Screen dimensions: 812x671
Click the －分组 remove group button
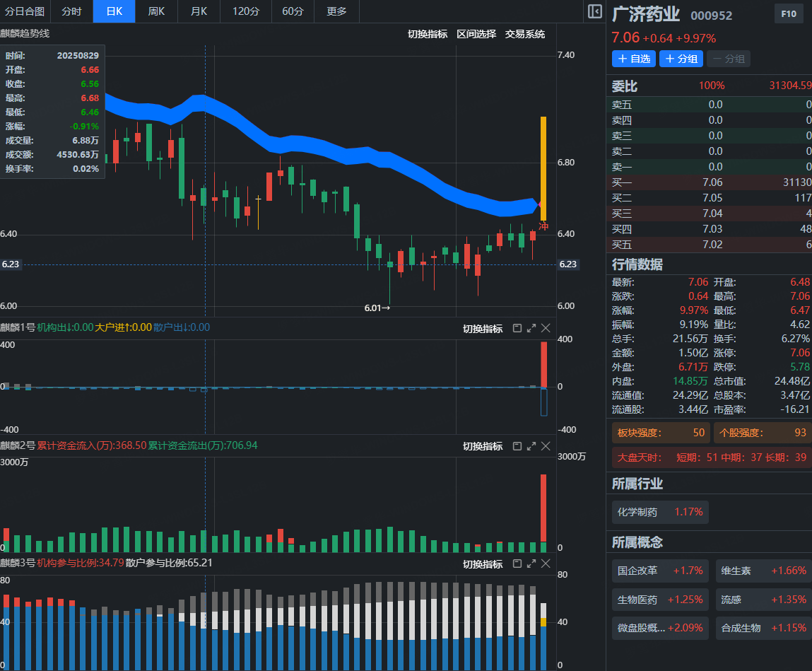point(729,59)
